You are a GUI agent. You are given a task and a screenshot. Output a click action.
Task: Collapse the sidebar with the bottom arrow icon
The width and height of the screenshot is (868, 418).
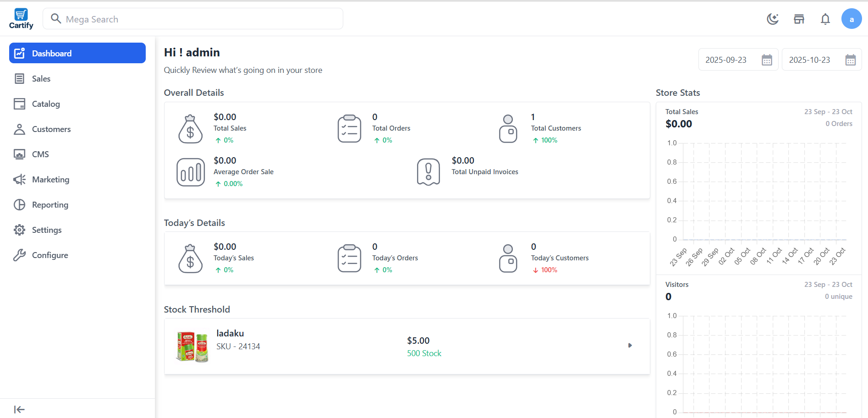(x=19, y=409)
